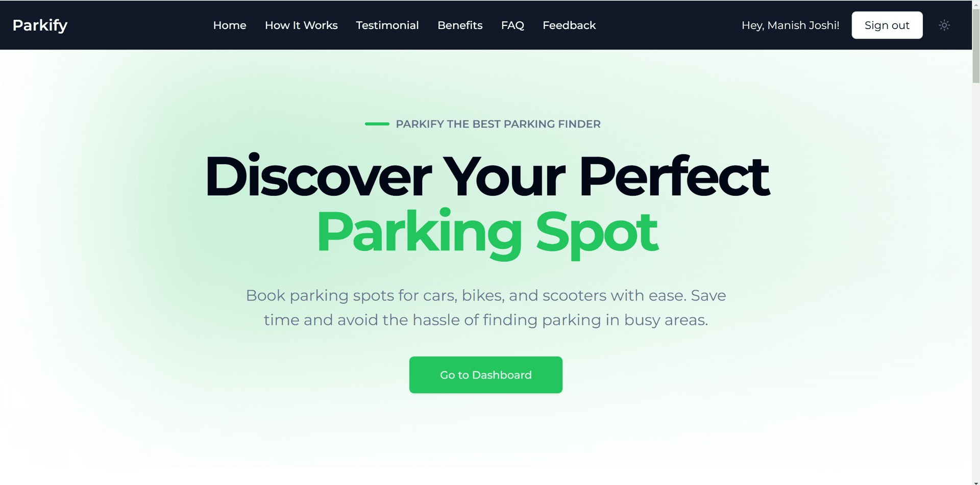
Task: Click the empty scrollbar track below the thumb
Action: pyautogui.click(x=976, y=280)
